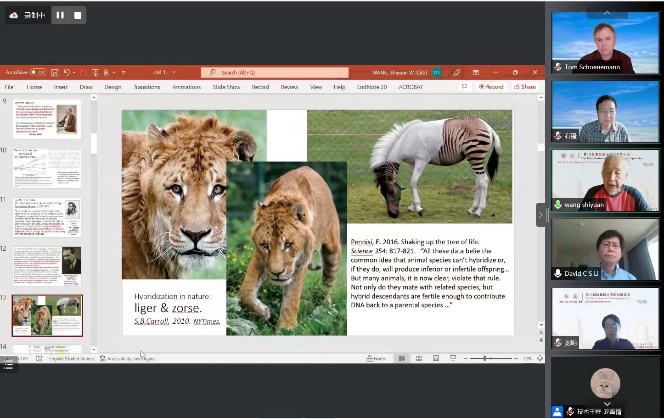Open the Slide Show tab
Screen dimensions: 664x419
pyautogui.click(x=226, y=87)
